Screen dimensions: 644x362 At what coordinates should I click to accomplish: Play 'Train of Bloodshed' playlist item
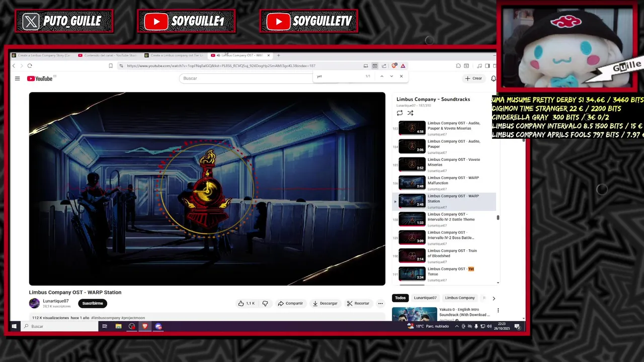click(x=444, y=255)
